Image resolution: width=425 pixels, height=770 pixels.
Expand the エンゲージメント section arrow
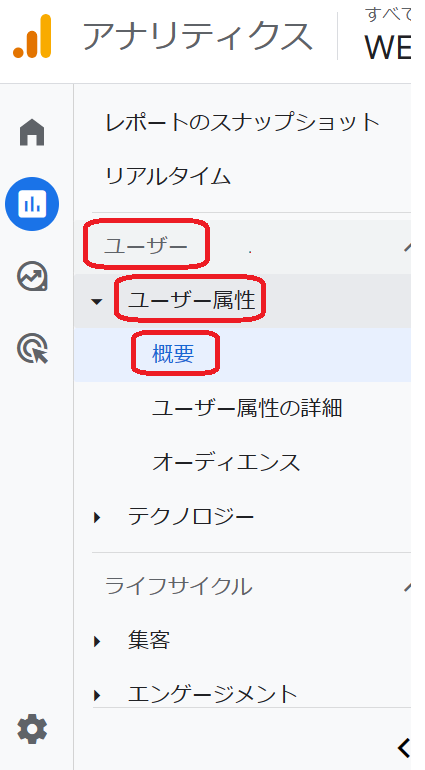pos(97,695)
